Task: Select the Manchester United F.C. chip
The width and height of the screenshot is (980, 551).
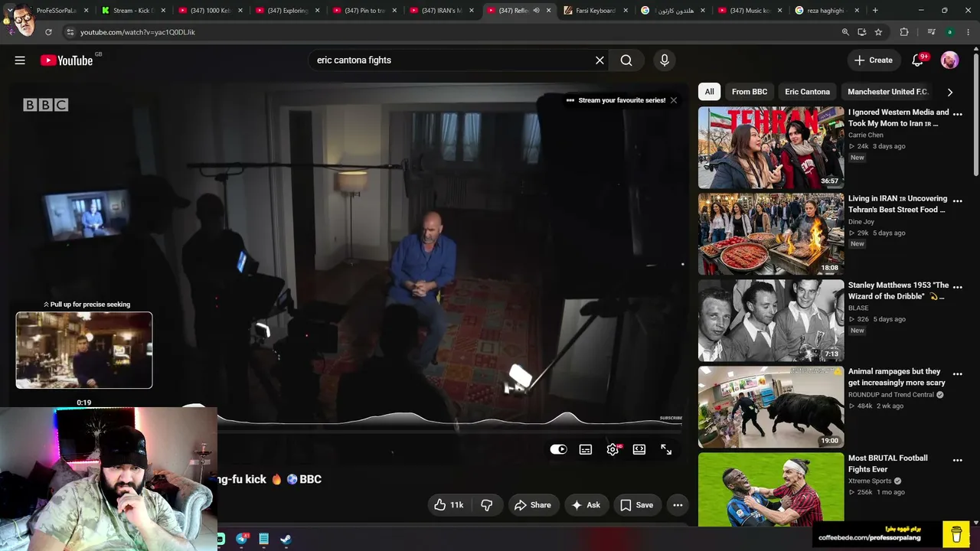Action: [887, 92]
